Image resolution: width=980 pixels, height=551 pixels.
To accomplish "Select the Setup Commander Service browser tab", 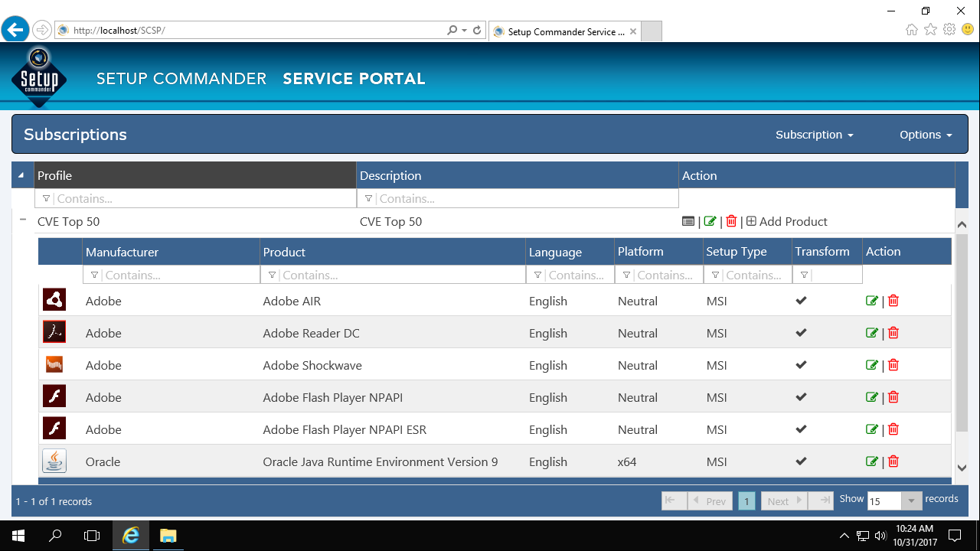I will 563,31.
